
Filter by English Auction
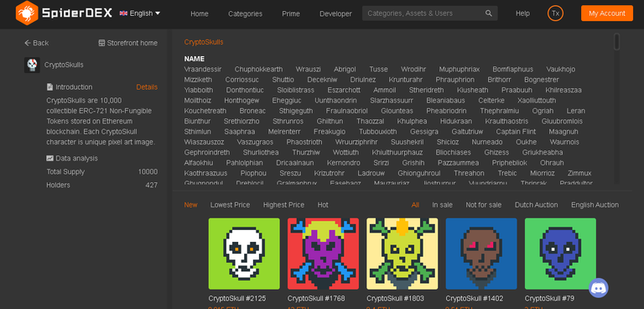point(595,205)
